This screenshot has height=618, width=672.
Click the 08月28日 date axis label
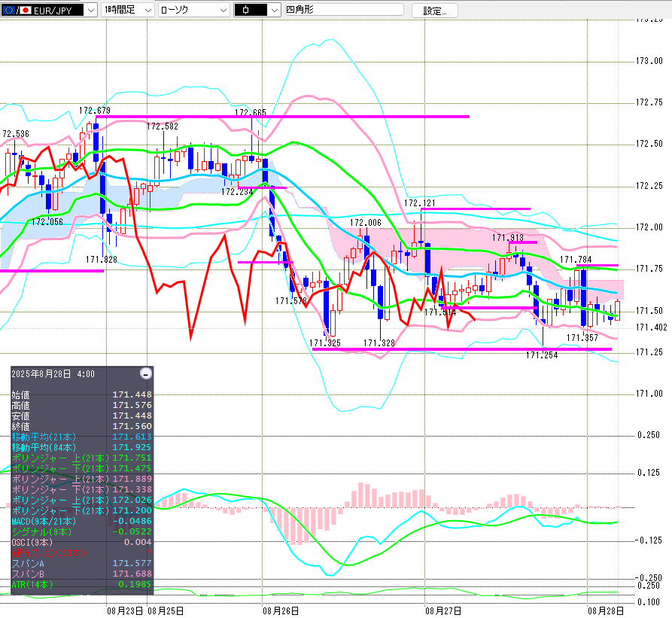click(x=606, y=610)
